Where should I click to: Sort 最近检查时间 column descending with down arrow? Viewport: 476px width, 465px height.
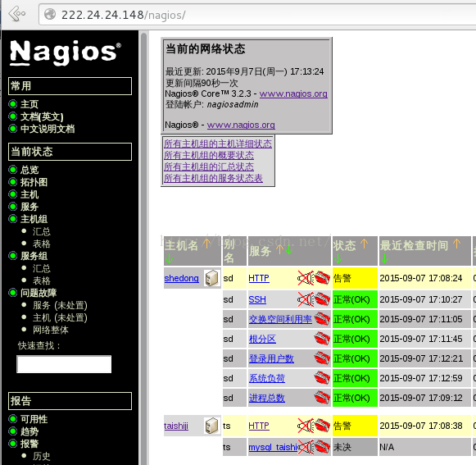tap(384, 258)
